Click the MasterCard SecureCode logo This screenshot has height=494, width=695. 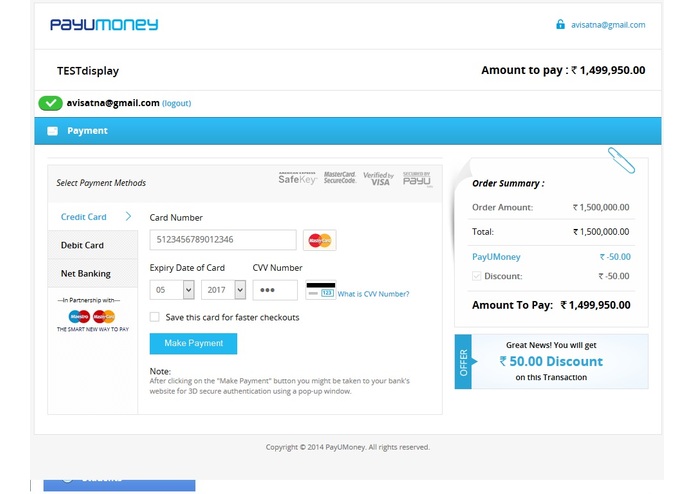[340, 178]
